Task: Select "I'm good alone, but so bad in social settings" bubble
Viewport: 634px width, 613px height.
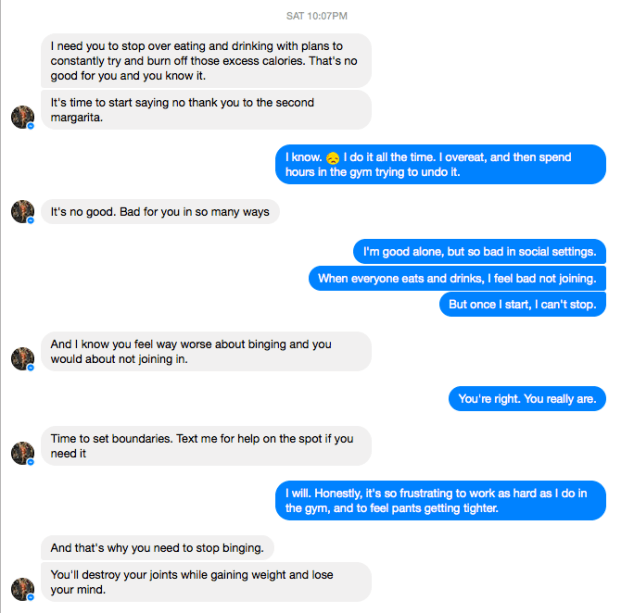Action: [479, 251]
